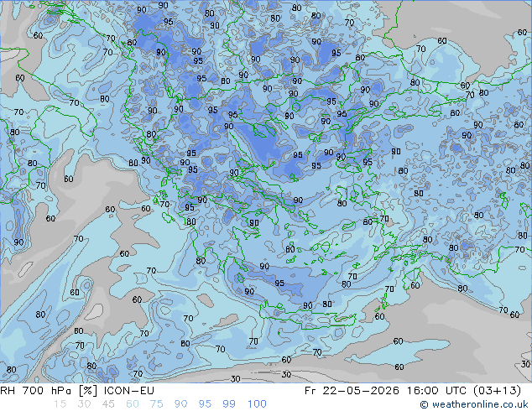532x411 pixels.
Task: Select legend value 99
Action: 229,404
